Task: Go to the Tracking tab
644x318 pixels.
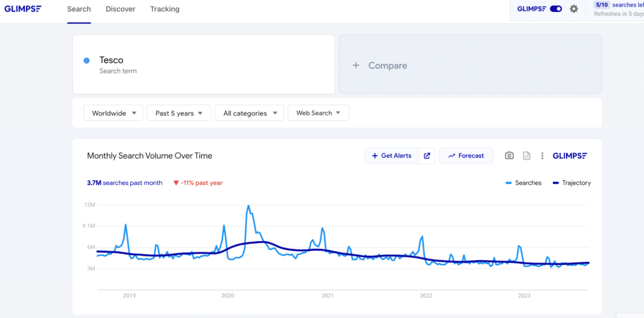Action: point(165,9)
